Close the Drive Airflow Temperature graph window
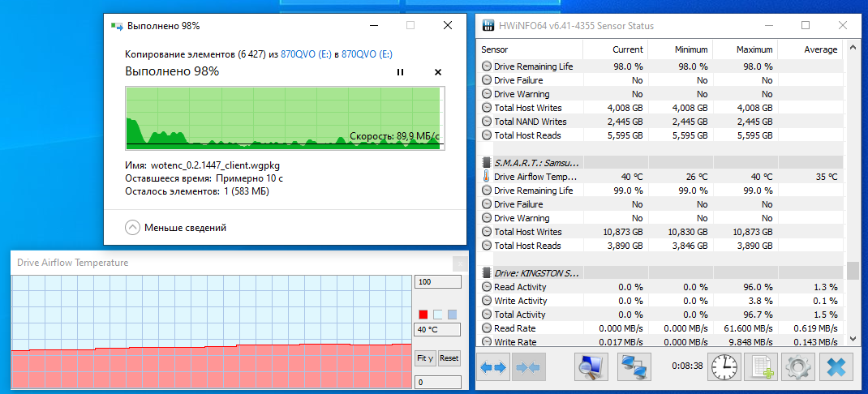 [459, 263]
